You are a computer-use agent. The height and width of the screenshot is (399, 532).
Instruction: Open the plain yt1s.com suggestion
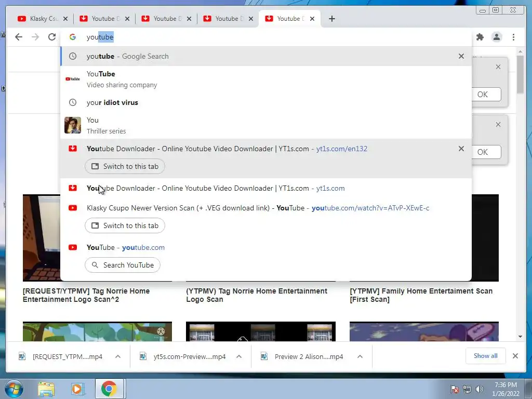[x=266, y=188]
